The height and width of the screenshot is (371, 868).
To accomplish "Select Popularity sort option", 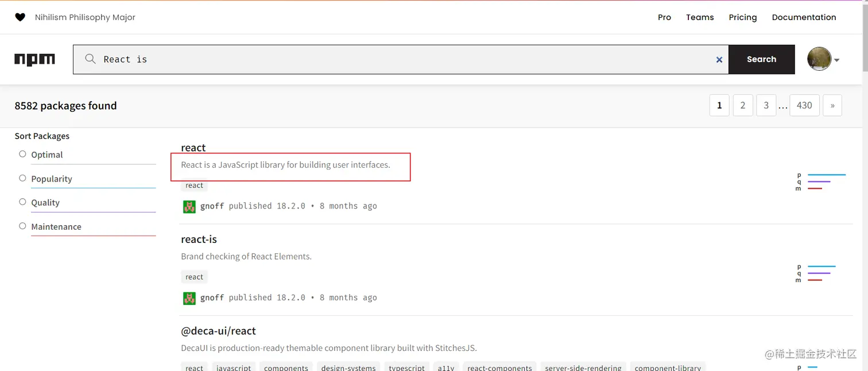I will tap(22, 178).
